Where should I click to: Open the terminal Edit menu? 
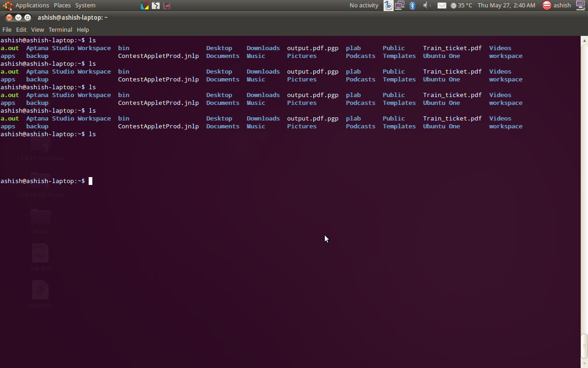[21, 29]
